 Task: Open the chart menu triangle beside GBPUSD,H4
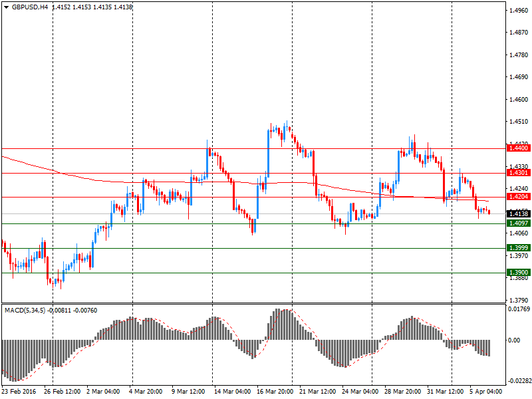6,7
